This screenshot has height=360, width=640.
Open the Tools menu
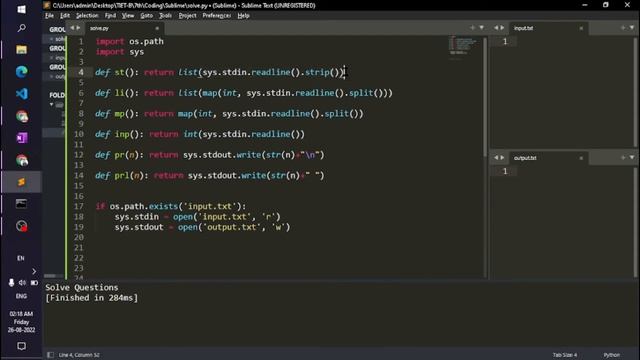pos(165,16)
